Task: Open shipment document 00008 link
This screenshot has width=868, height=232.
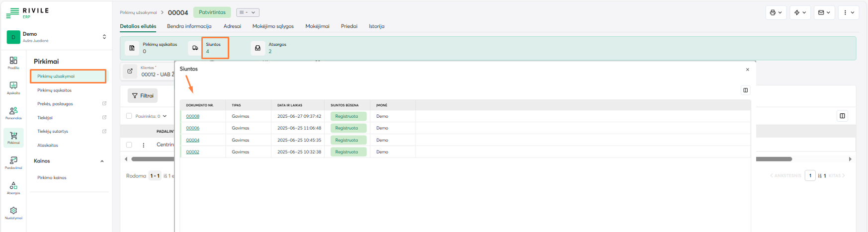Action: coord(192,116)
